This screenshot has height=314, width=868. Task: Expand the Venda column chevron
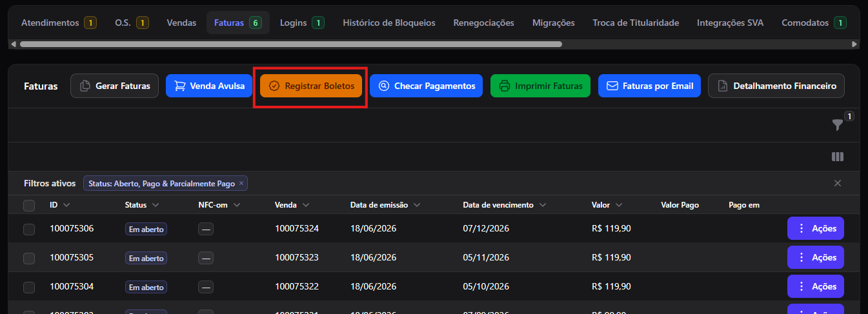305,205
